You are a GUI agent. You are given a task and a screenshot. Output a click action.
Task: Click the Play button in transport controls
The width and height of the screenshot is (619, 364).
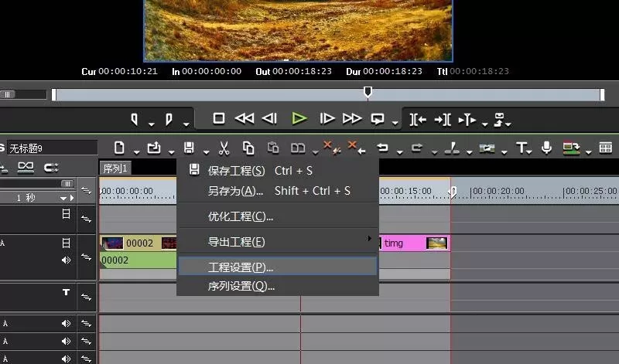point(299,118)
